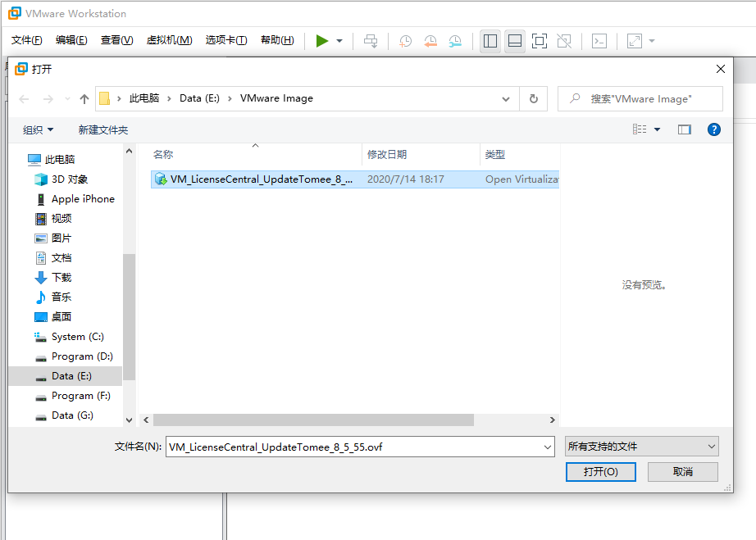Click Take Snapshot clock icon

tap(406, 41)
